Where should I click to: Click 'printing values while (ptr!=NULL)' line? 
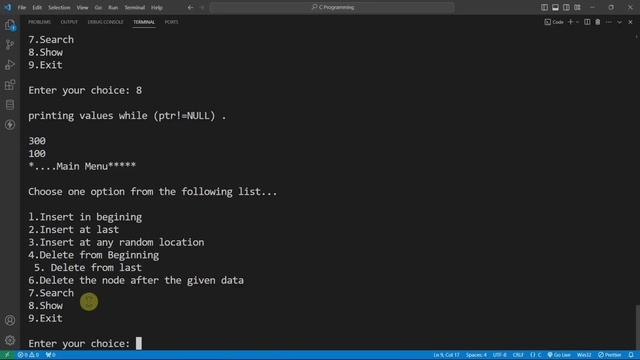point(127,116)
